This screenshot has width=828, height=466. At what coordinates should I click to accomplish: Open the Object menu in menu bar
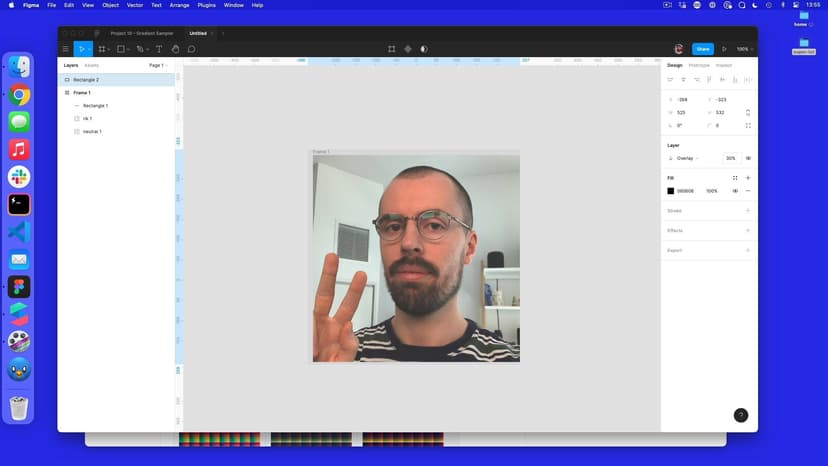[x=110, y=5]
